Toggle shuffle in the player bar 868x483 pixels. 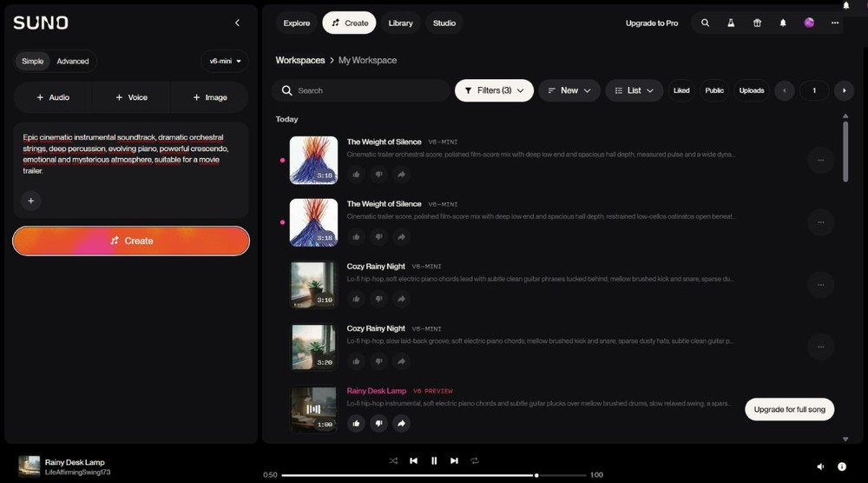pyautogui.click(x=393, y=460)
